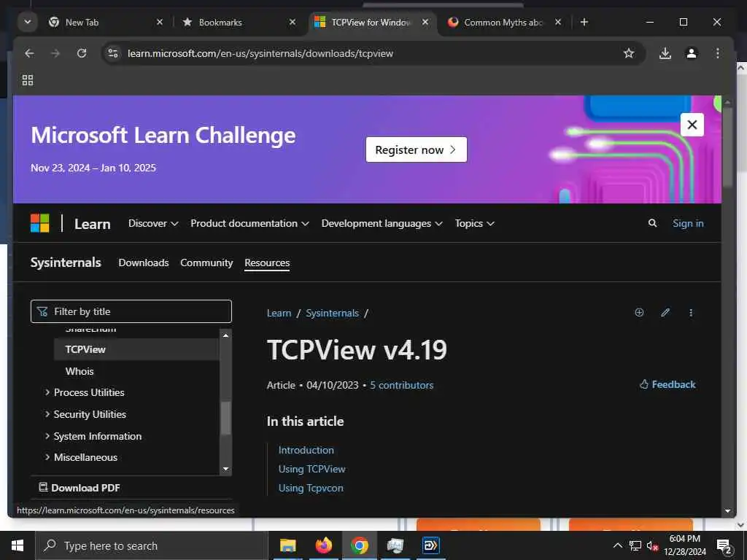The height and width of the screenshot is (560, 747).
Task: Open Chrome's three-dot menu
Action: [718, 53]
